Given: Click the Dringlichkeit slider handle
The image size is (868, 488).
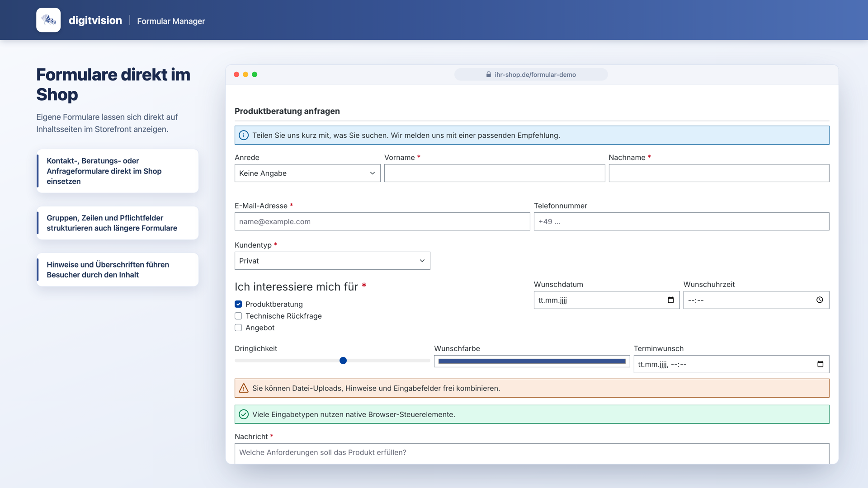Looking at the screenshot, I should tap(343, 361).
